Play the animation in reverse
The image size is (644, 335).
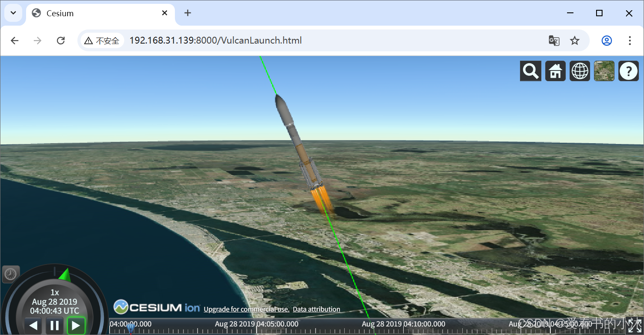pos(33,326)
